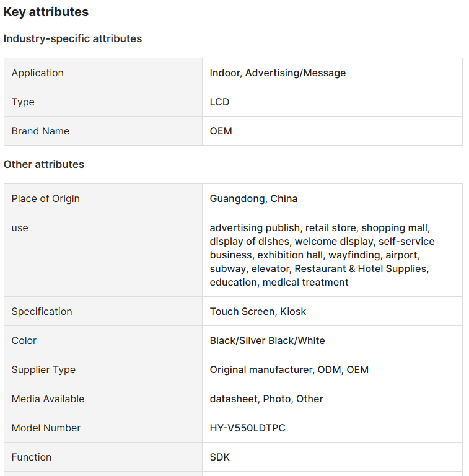Click the Guangdong, China value
This screenshot has height=476, width=469.
click(x=253, y=198)
